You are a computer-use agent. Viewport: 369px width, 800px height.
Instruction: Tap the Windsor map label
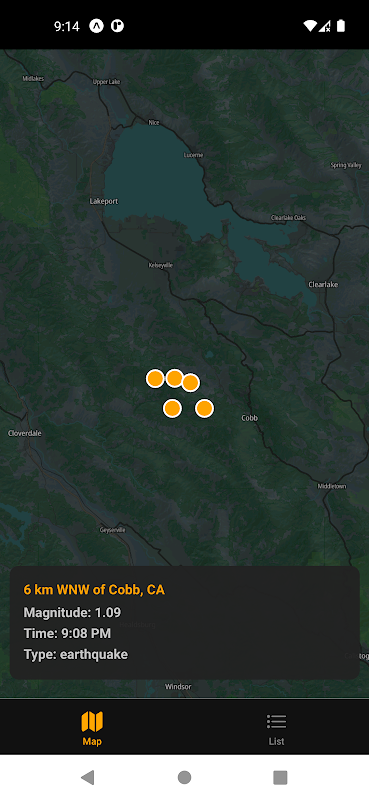[178, 687]
